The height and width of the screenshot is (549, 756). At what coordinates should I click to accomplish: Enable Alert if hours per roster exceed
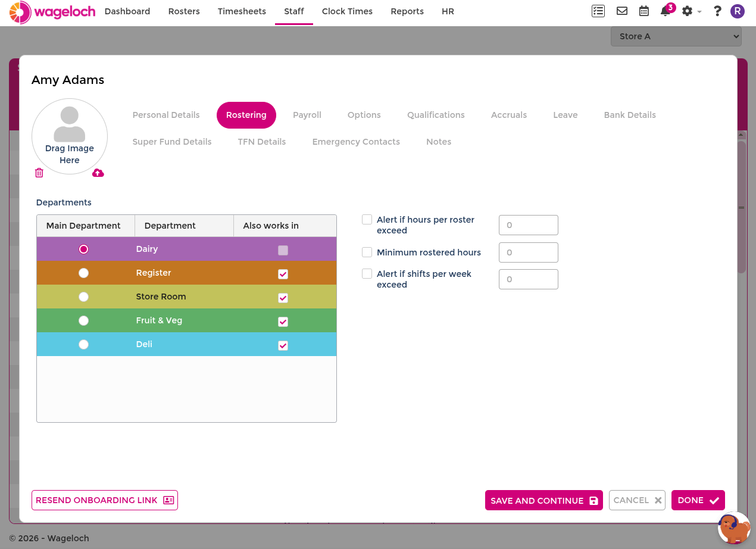click(367, 220)
